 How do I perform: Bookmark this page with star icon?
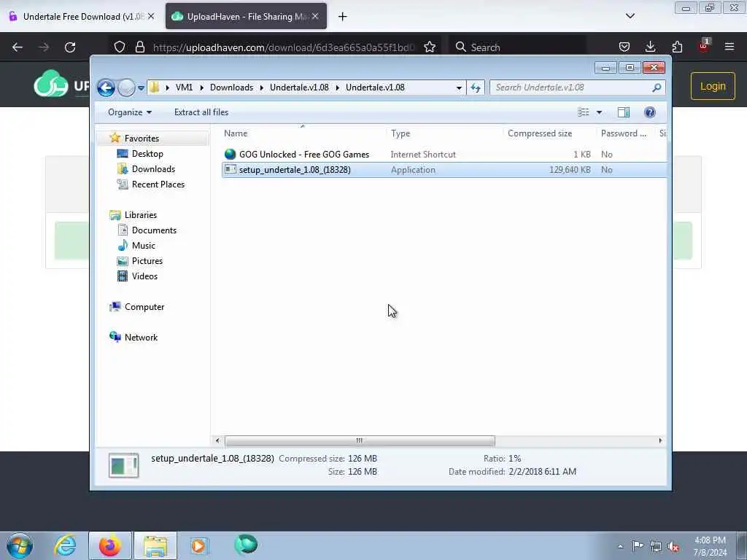tap(430, 47)
